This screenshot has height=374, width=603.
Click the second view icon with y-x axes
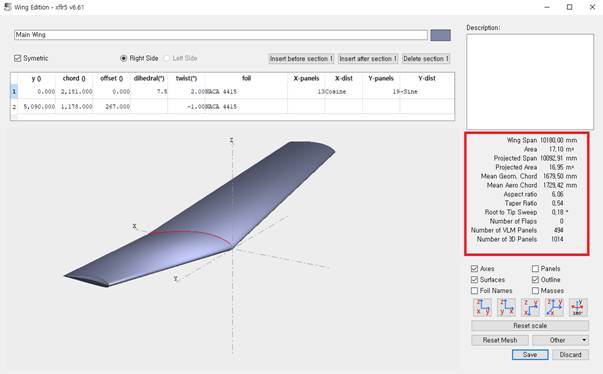[506, 308]
